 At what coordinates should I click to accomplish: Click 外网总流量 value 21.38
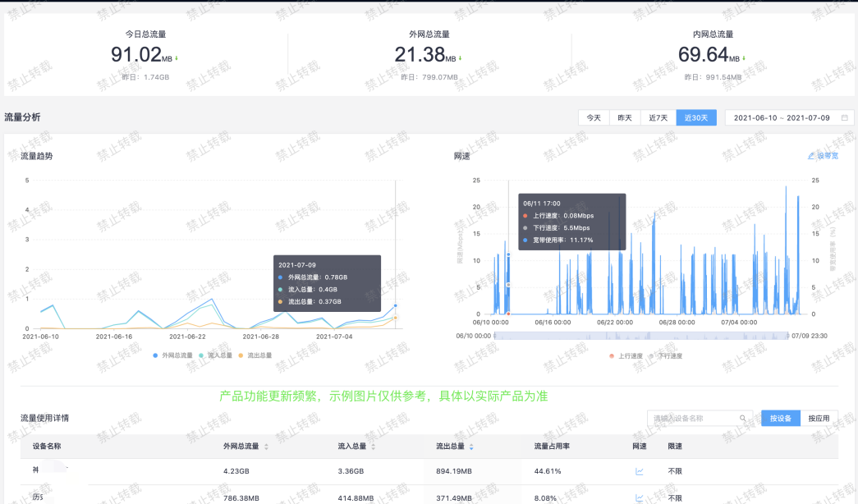pyautogui.click(x=420, y=55)
